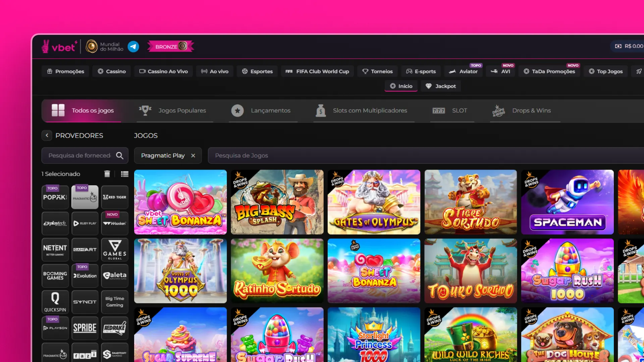Click the Mundial do Milhão coin icon

click(92, 47)
